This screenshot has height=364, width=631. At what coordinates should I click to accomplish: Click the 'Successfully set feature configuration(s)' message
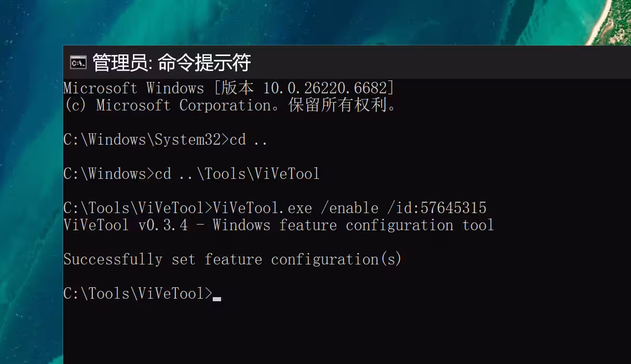(232, 259)
